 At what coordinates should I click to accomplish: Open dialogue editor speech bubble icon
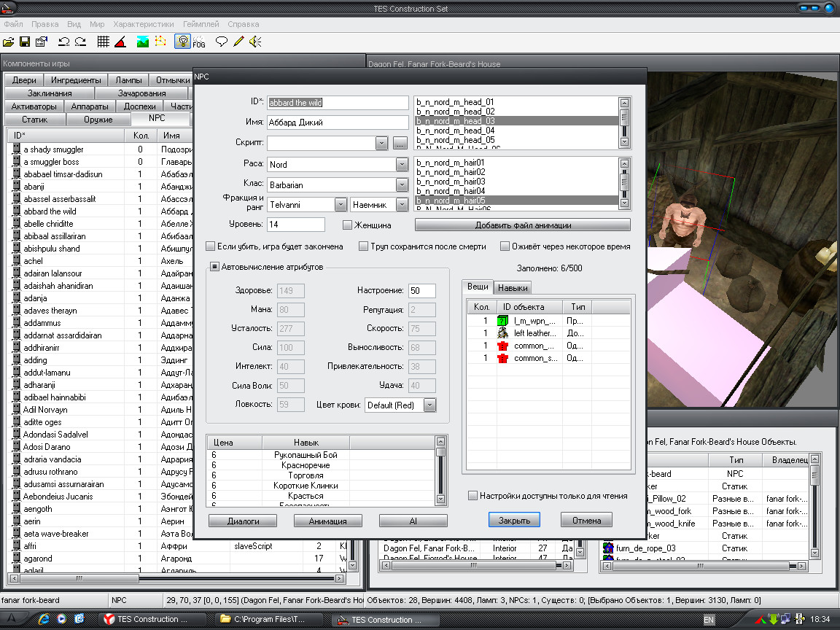pyautogui.click(x=222, y=42)
